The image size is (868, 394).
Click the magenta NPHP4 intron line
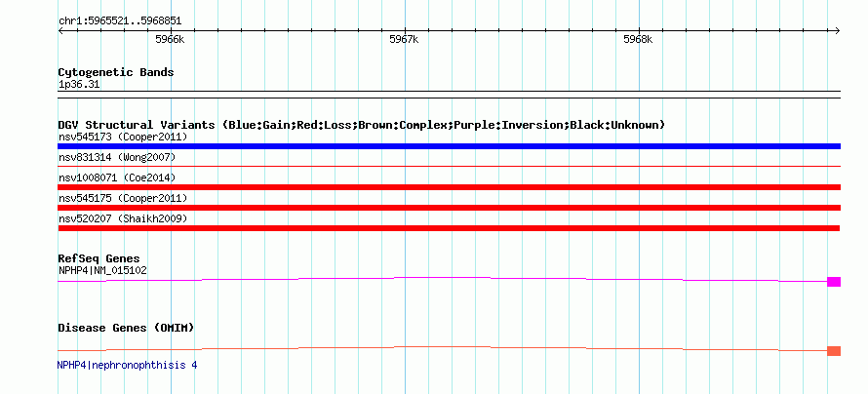[x=443, y=278]
